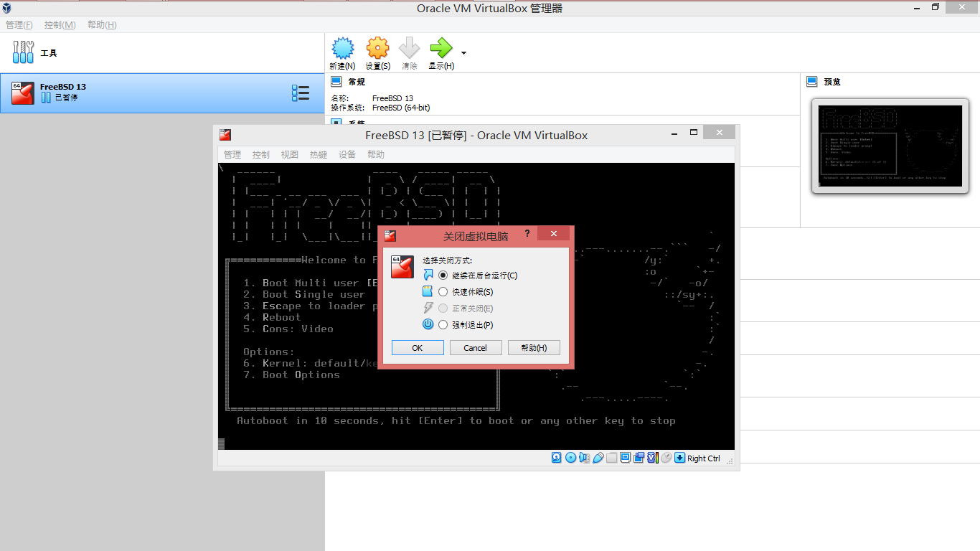Open File (管理) menu in Manager window
This screenshot has width=980, height=551.
click(x=19, y=25)
